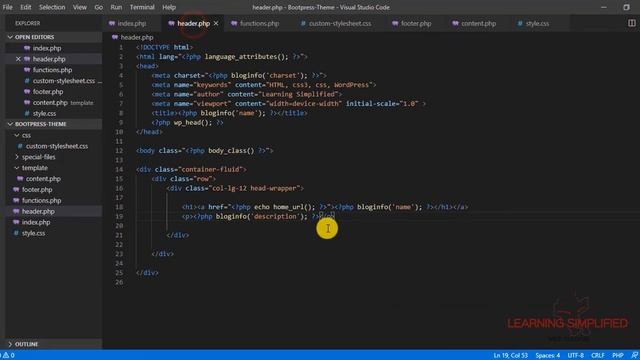Change line ending via CRLF entry
Screen dimensions: 640x360
pyautogui.click(x=598, y=356)
